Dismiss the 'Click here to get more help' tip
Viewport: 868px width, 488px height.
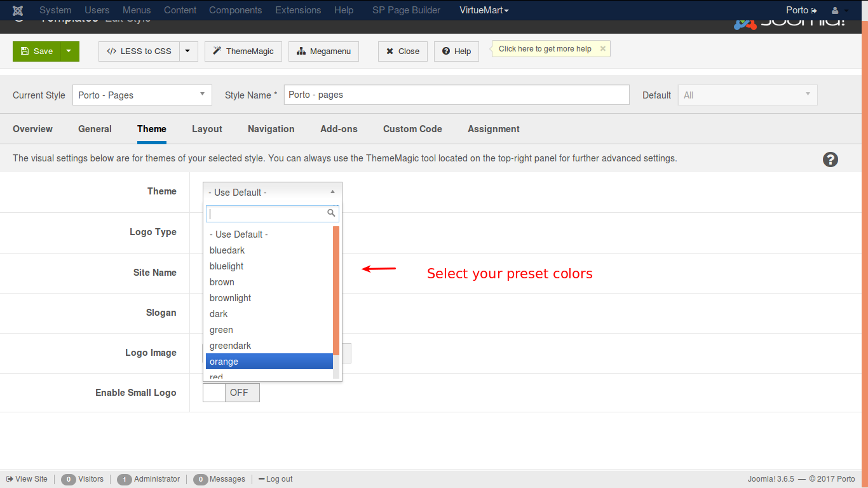click(602, 48)
